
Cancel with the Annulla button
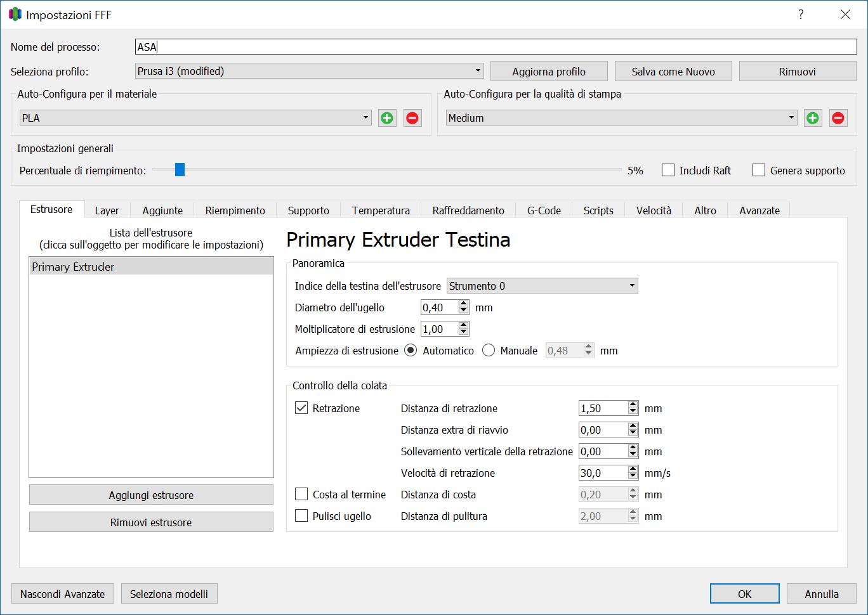coord(822,594)
